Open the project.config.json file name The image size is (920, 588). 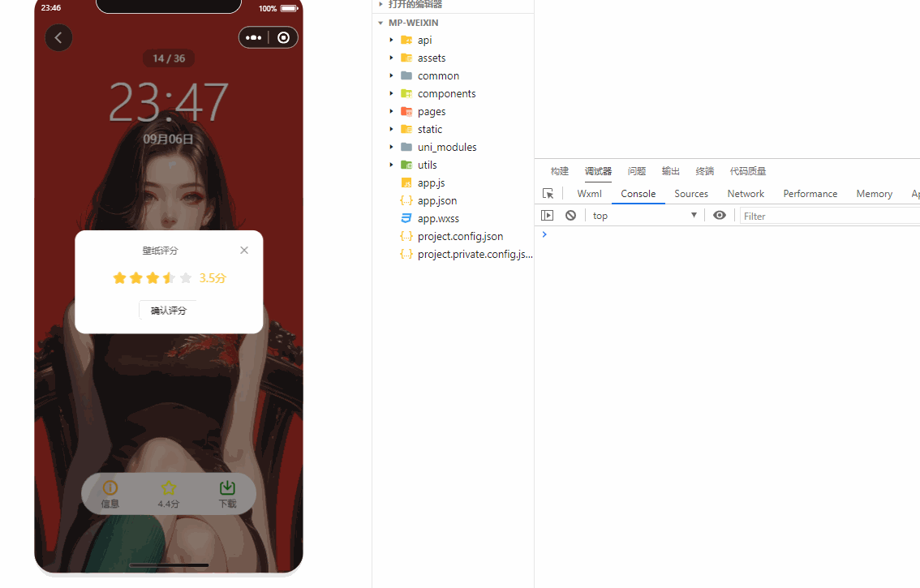coord(461,237)
